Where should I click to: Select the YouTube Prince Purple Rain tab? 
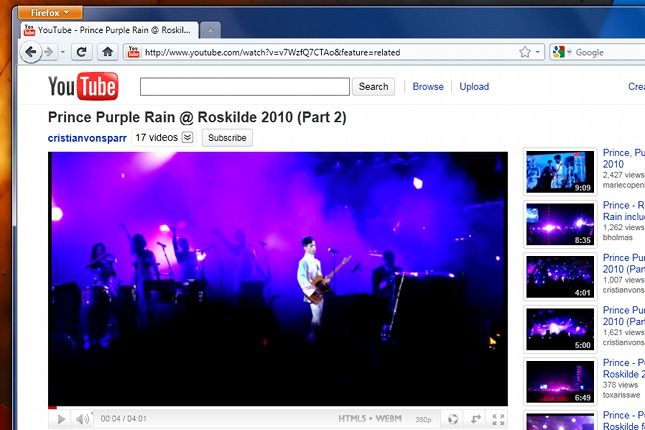[109, 30]
